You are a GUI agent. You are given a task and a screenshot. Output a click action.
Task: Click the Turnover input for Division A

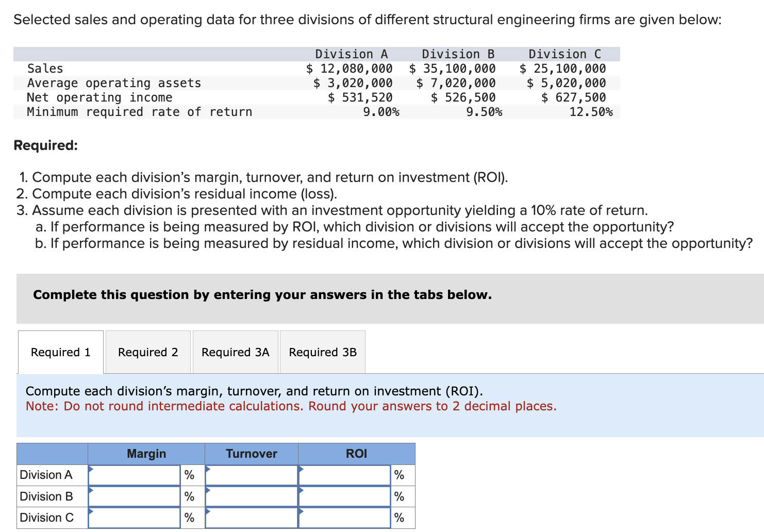pos(251,475)
